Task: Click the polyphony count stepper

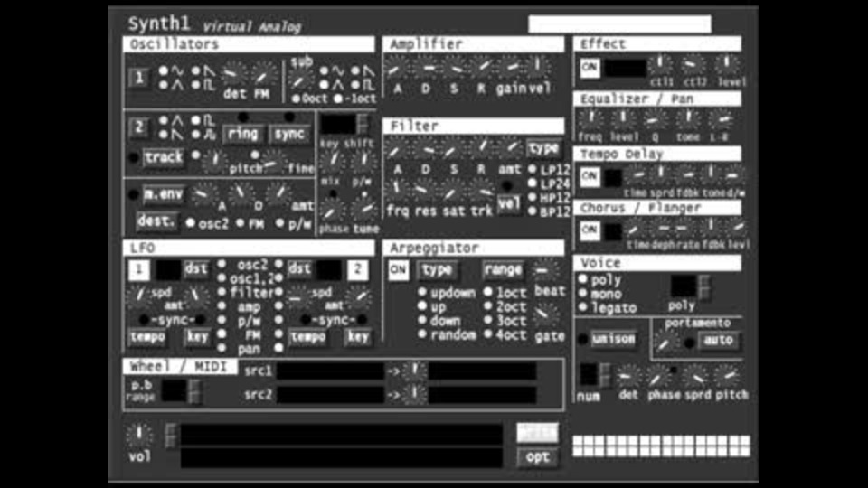Action: 704,286
